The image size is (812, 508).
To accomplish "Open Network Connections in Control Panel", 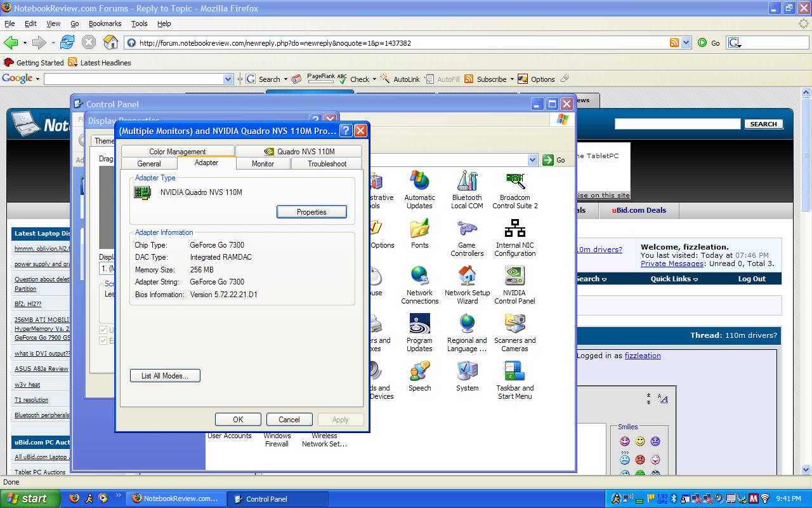I will tap(419, 285).
